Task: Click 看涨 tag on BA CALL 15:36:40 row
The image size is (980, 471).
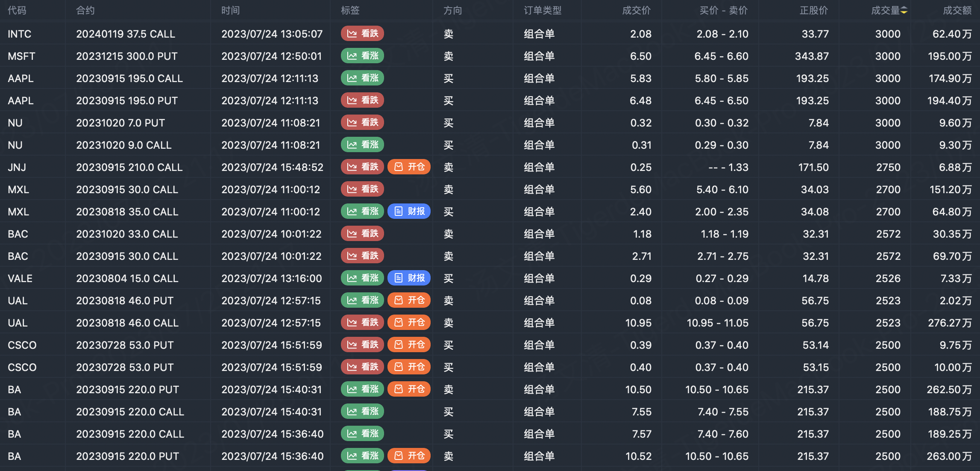Action: point(362,433)
